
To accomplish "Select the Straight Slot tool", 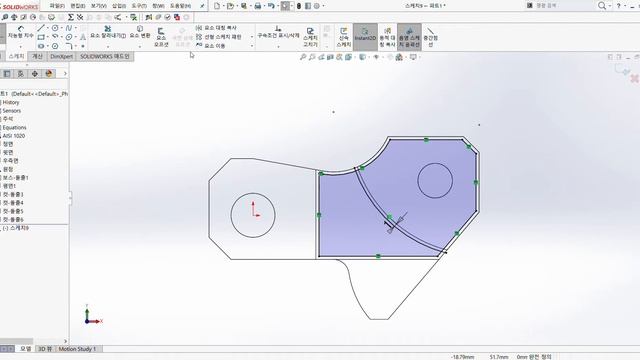I will point(41,46).
